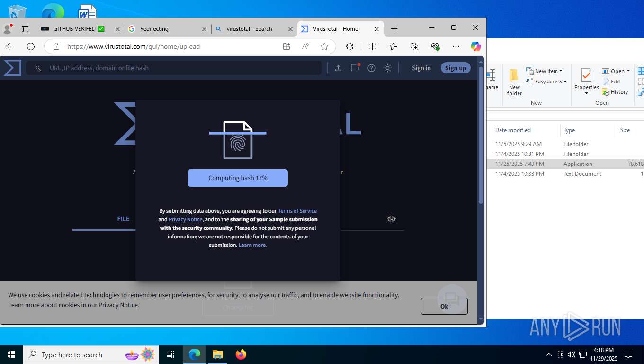Expand the Open dropdown in Explorer ribbon

point(616,71)
